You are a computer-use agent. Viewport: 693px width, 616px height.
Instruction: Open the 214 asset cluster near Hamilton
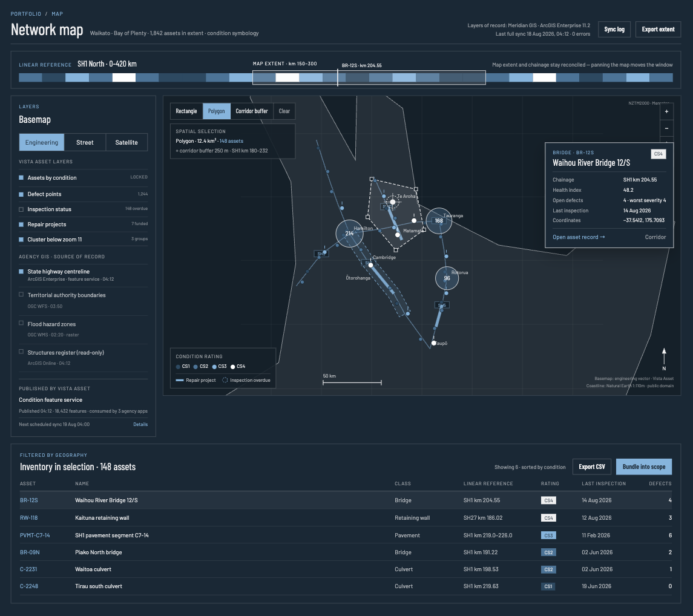pos(349,234)
